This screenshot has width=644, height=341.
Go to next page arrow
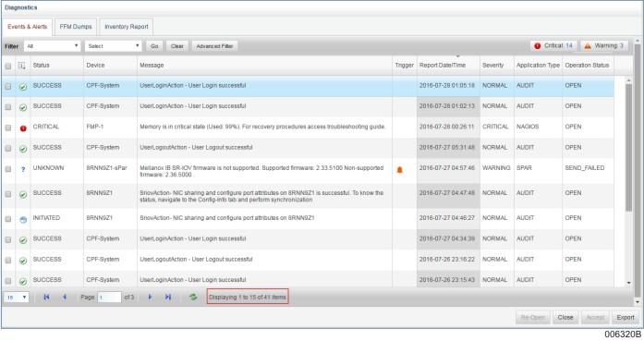click(150, 297)
